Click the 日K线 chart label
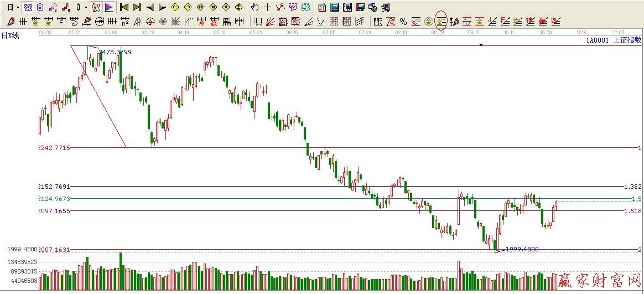 pos(11,35)
